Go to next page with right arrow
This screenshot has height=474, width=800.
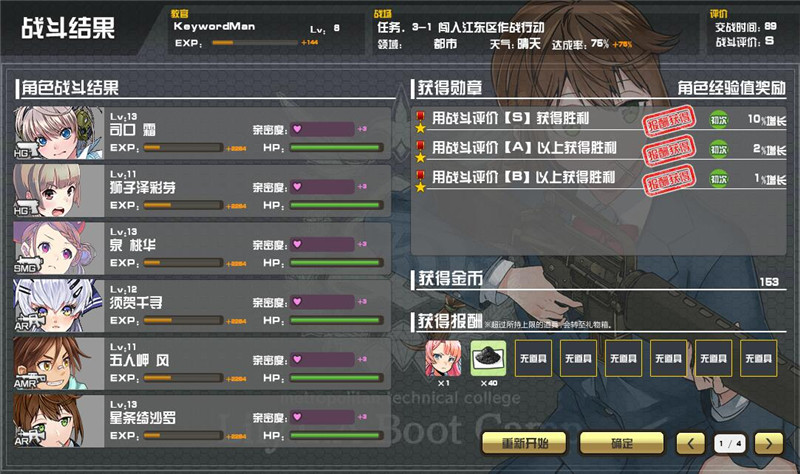pos(768,443)
